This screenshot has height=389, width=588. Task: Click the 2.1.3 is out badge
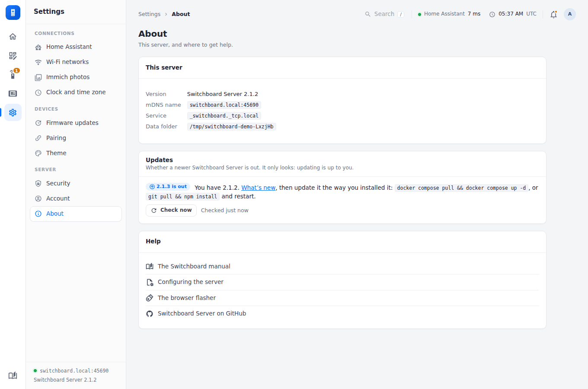pyautogui.click(x=168, y=187)
